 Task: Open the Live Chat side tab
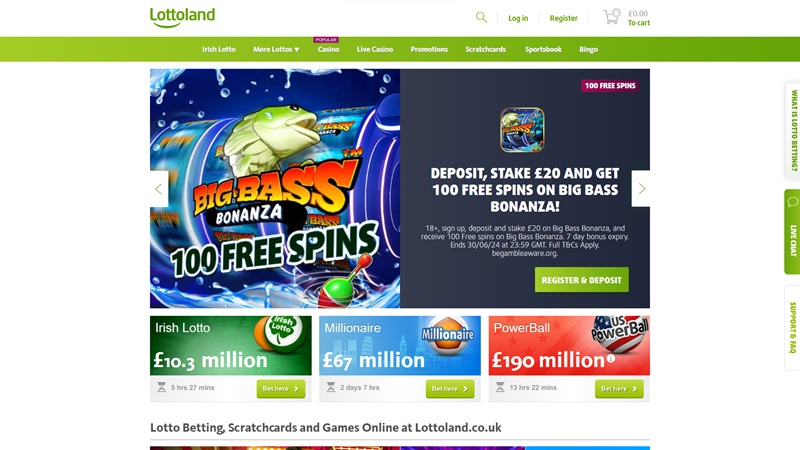point(792,232)
